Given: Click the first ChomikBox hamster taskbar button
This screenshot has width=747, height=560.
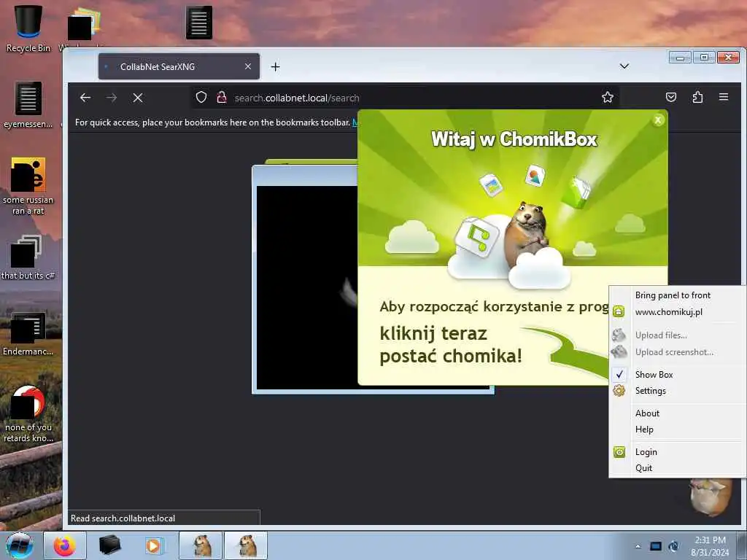Looking at the screenshot, I should pyautogui.click(x=201, y=545).
